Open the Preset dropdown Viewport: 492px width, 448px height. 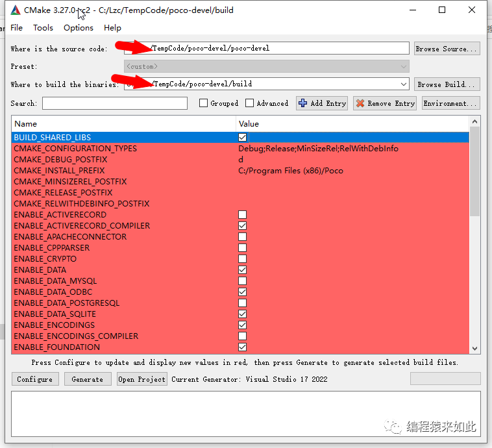point(404,66)
